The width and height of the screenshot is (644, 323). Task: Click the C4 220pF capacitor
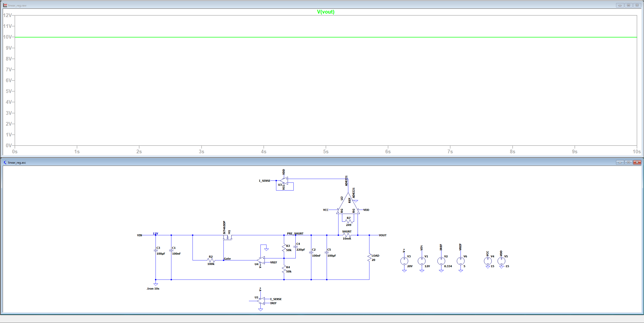coord(295,247)
